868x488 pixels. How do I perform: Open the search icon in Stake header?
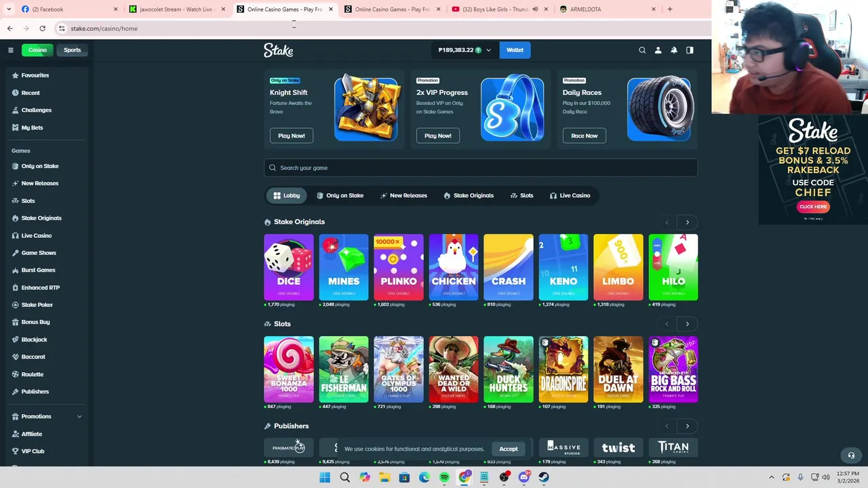[x=642, y=50]
